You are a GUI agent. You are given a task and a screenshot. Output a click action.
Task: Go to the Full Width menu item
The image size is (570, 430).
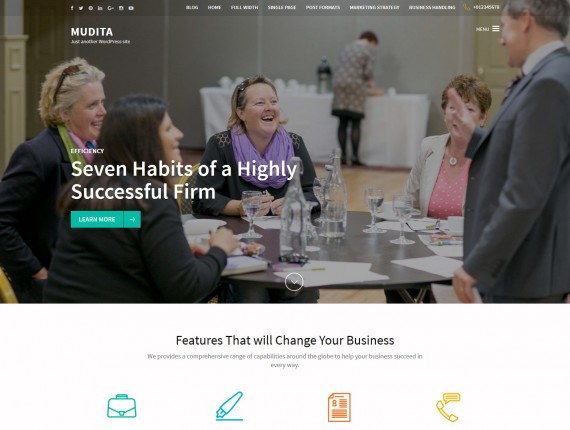click(244, 7)
